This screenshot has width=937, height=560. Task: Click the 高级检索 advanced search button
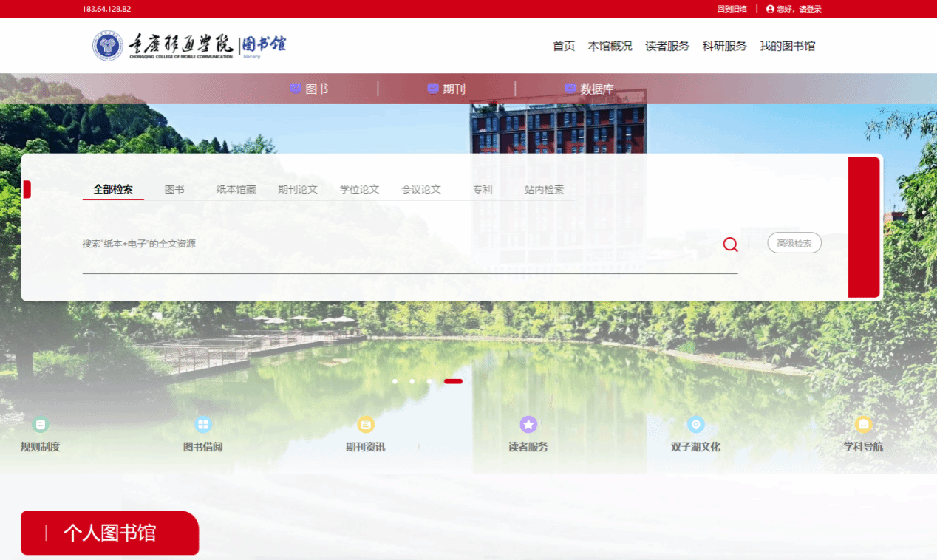pos(794,243)
